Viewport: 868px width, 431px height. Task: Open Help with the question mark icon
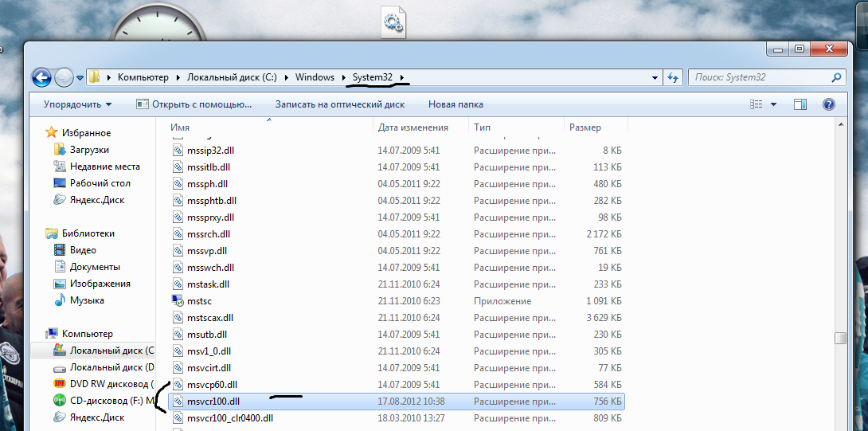pyautogui.click(x=829, y=104)
